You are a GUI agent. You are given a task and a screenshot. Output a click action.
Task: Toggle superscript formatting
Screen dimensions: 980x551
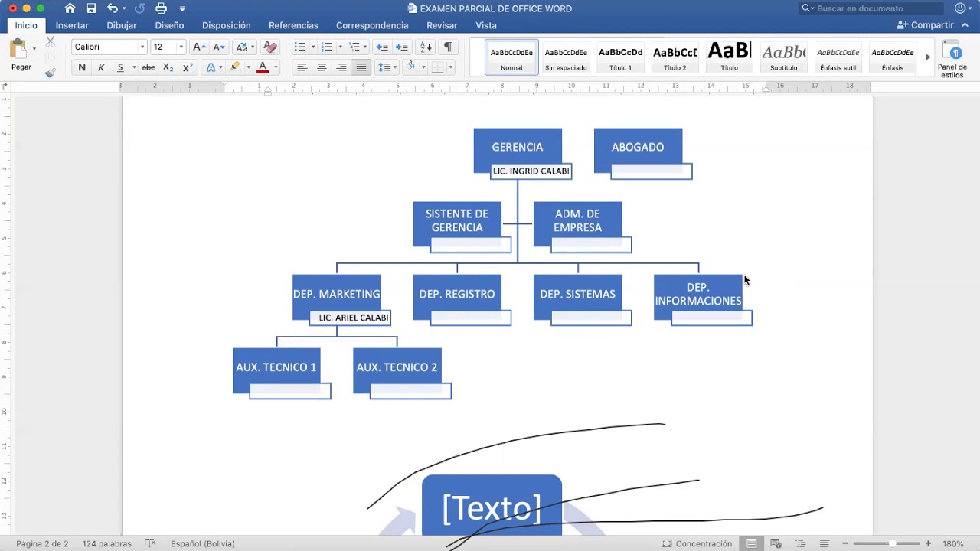coord(188,67)
